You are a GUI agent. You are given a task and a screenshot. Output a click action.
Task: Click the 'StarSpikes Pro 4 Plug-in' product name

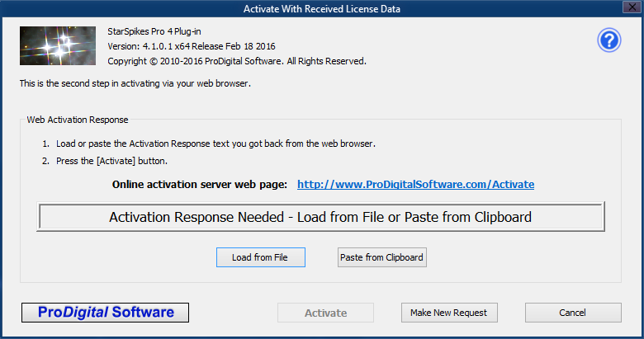154,31
